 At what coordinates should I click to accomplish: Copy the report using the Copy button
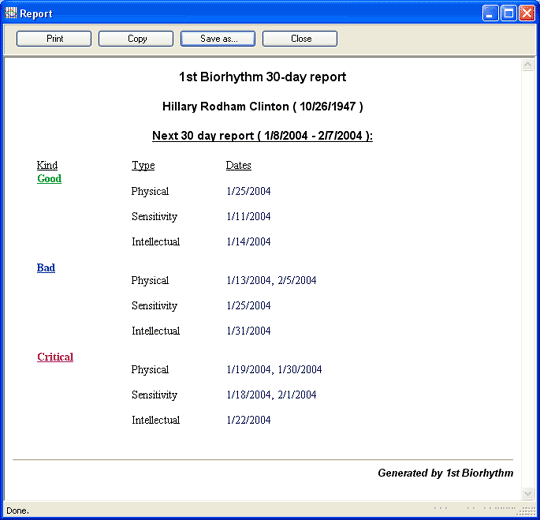[x=136, y=39]
